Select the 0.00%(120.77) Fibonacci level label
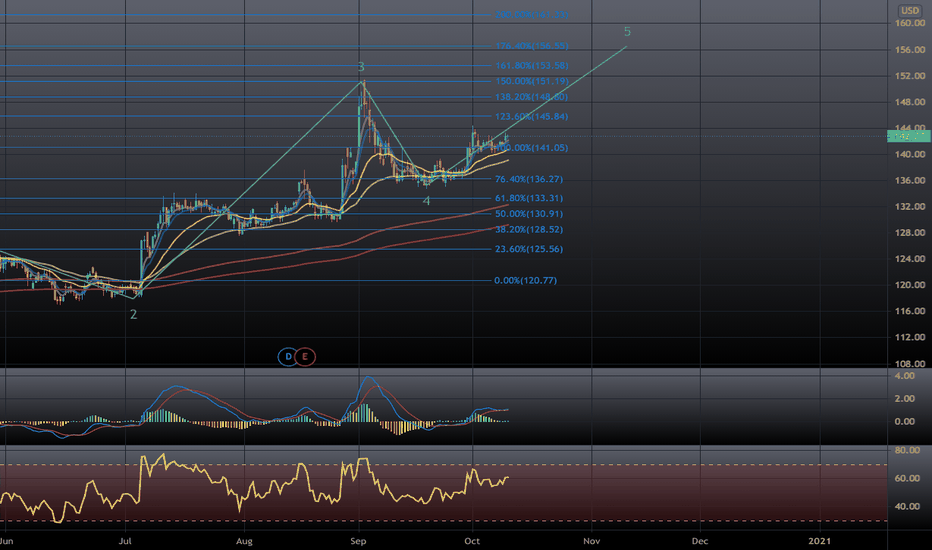The width and height of the screenshot is (932, 550). point(525,280)
